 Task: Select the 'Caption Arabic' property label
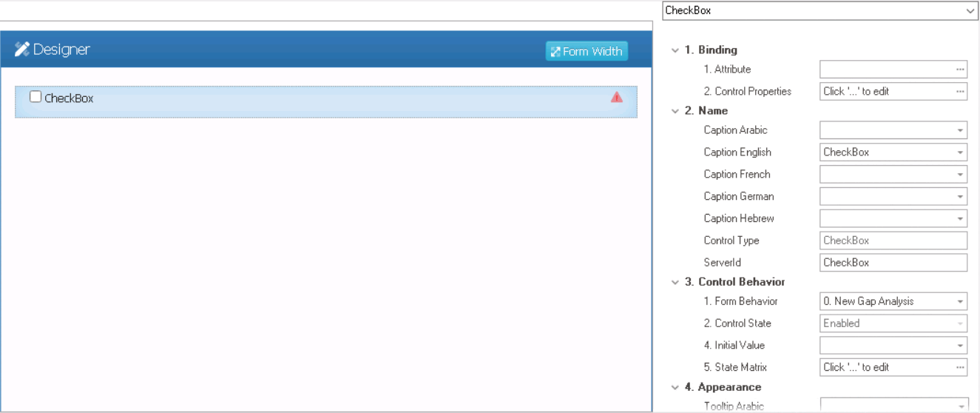(735, 130)
